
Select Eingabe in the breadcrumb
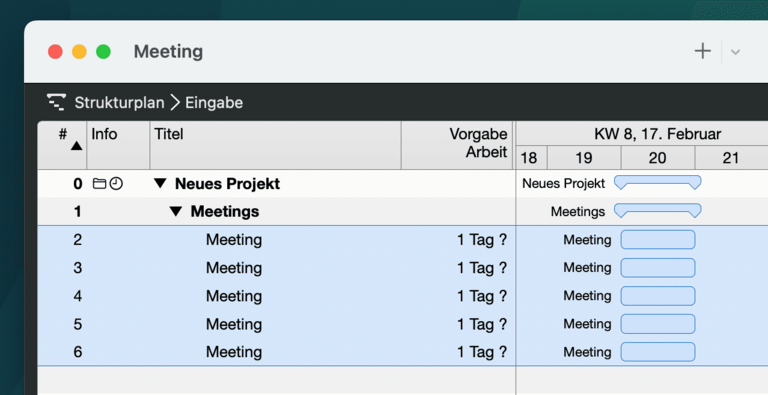point(214,103)
